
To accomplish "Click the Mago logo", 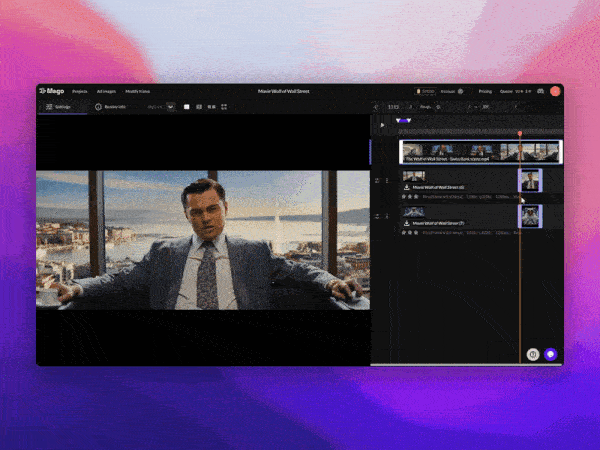I will [52, 91].
